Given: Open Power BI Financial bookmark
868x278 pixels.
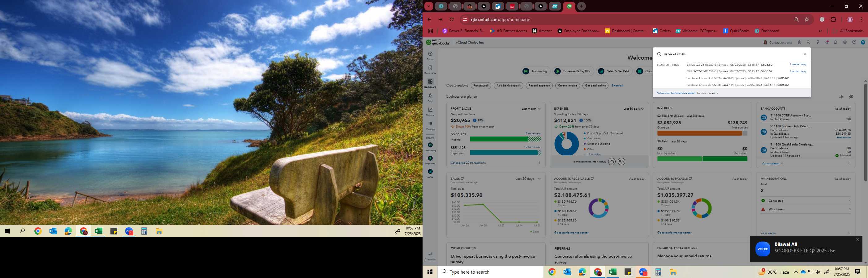Looking at the screenshot, I should (463, 31).
